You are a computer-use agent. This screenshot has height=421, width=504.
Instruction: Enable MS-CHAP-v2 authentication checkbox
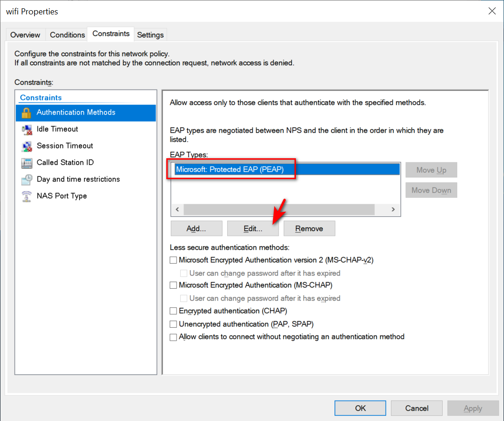point(173,260)
